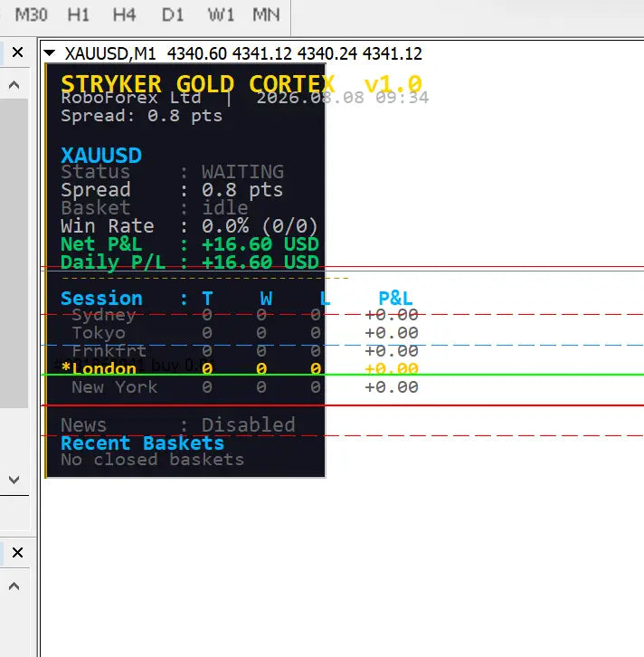This screenshot has height=657, width=644.
Task: Select the H4 timeframe
Action: [124, 15]
